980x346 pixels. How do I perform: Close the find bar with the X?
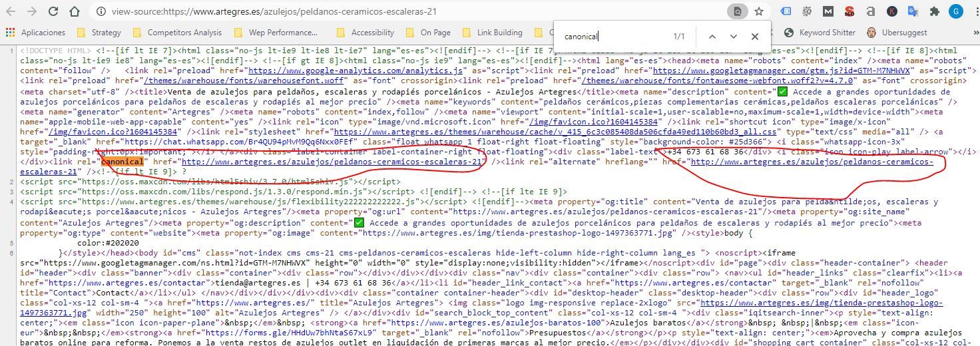754,37
